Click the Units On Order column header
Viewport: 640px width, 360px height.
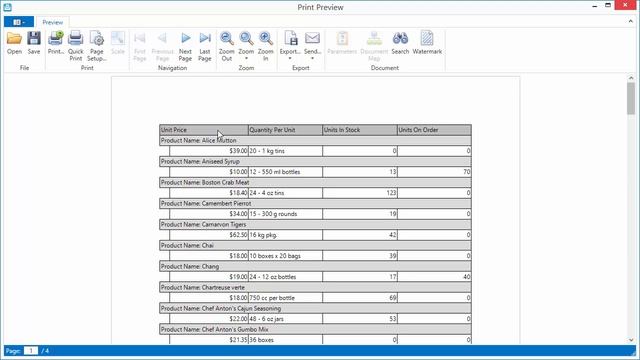tap(434, 130)
